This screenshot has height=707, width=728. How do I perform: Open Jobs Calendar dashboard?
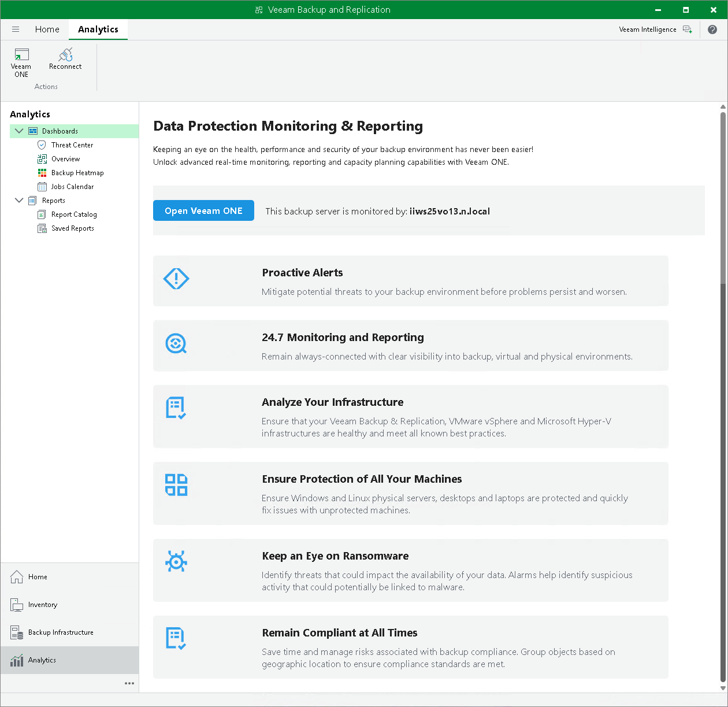pos(72,187)
